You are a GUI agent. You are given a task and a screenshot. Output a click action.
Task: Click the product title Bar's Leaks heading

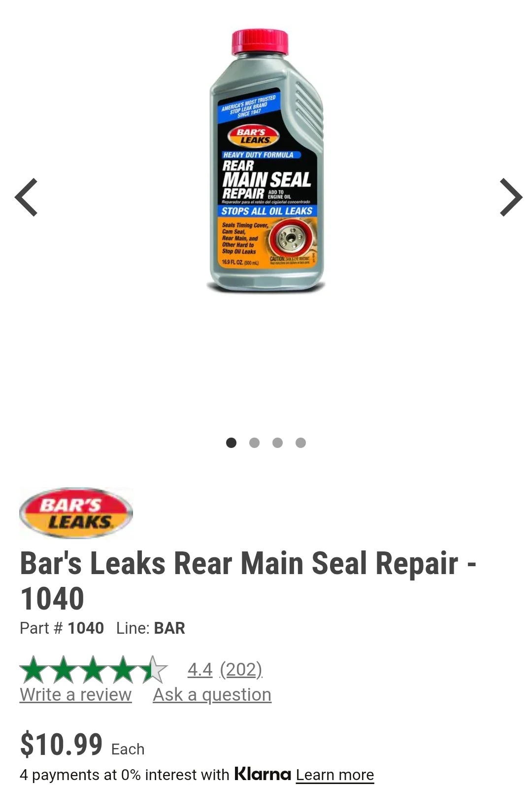(x=248, y=580)
